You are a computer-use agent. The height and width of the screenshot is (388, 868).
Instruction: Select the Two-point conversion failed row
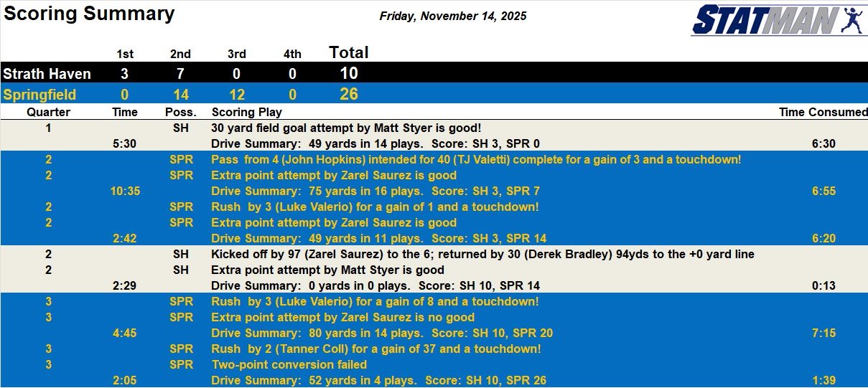pos(287,364)
